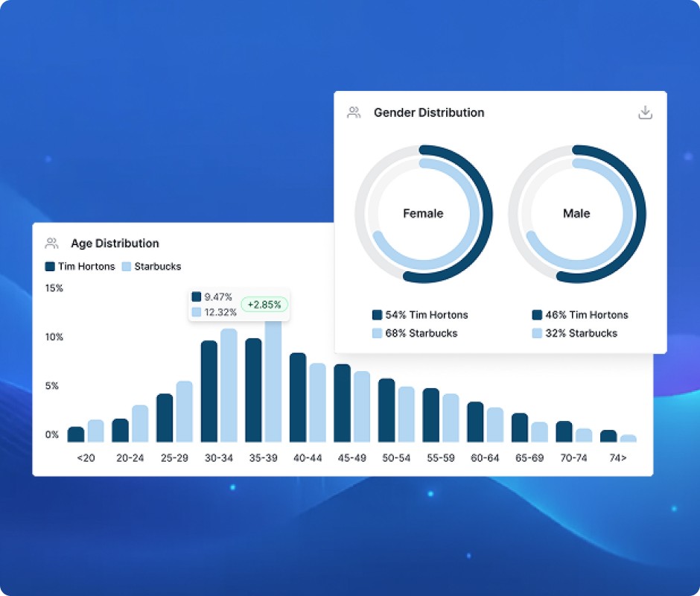
Task: Click the 68% Starbucks light swatch
Action: 377,333
